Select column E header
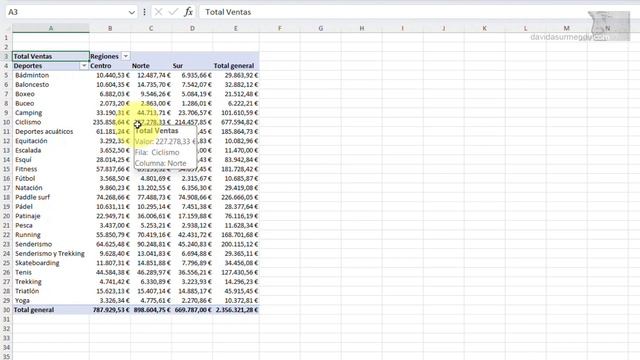This screenshot has width=640, height=360. coord(236,28)
